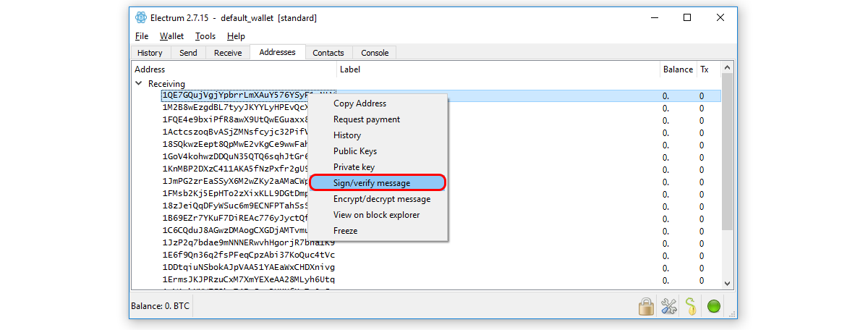Sort by the Address column header

tap(234, 69)
